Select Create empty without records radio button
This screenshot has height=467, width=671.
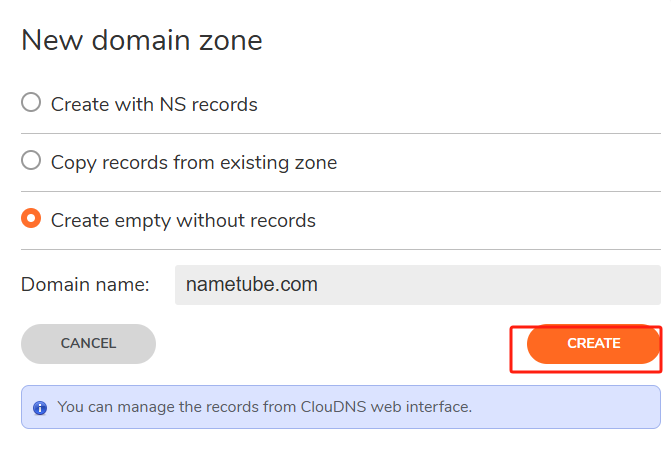coord(31,218)
